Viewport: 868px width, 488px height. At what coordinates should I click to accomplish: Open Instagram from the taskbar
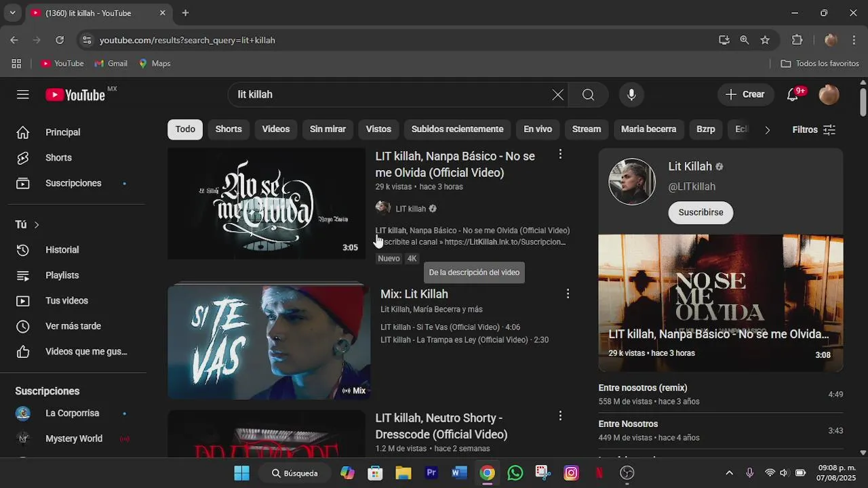point(571,473)
